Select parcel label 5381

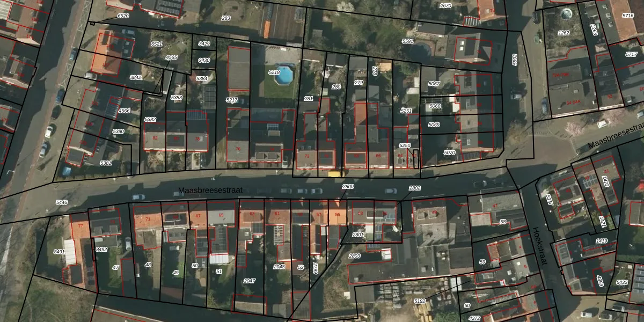[106, 163]
